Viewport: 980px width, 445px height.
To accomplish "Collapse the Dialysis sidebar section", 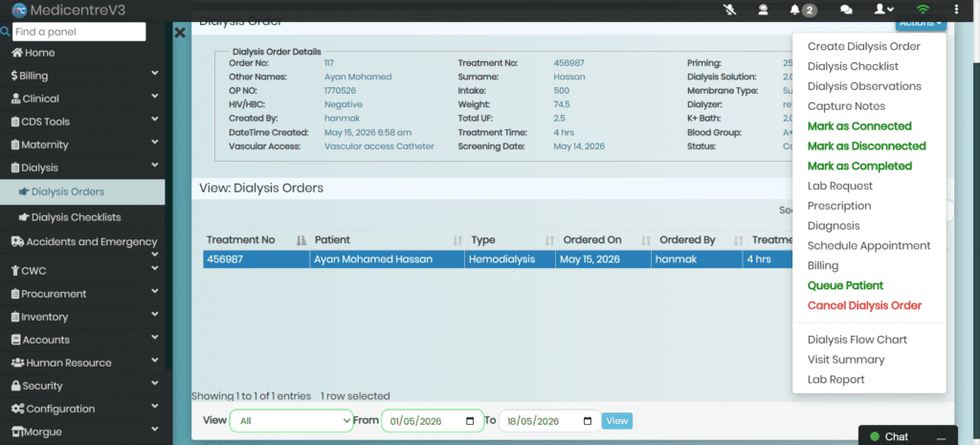I will coord(82,167).
